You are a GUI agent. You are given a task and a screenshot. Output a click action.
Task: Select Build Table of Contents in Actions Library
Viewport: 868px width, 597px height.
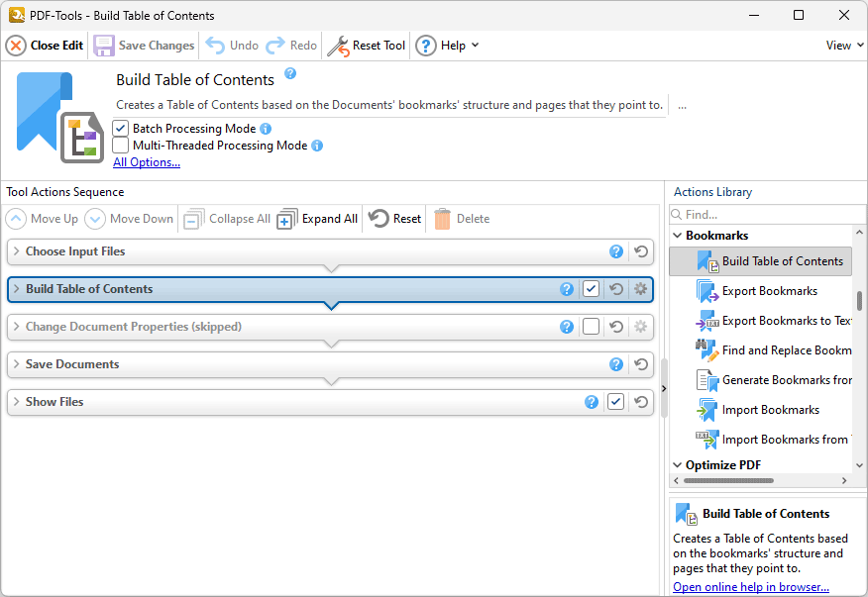click(761, 261)
